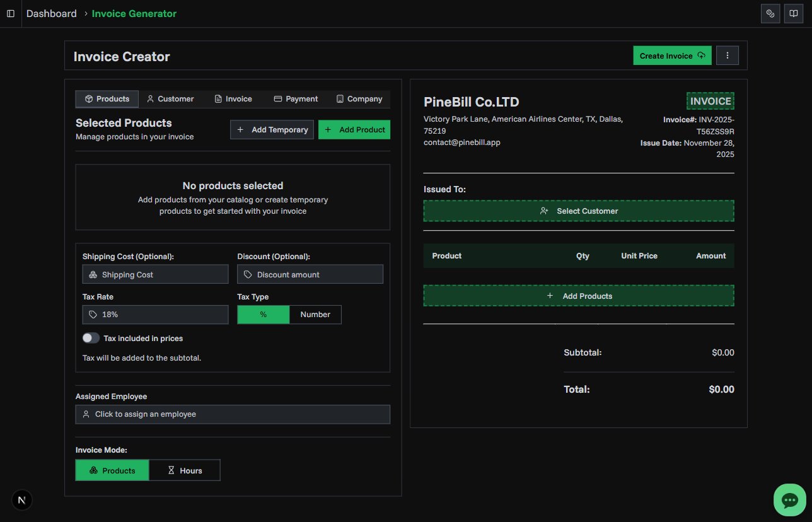The height and width of the screenshot is (522, 812).
Task: Click the Invoice Generator breadcrumb
Action: coord(134,13)
